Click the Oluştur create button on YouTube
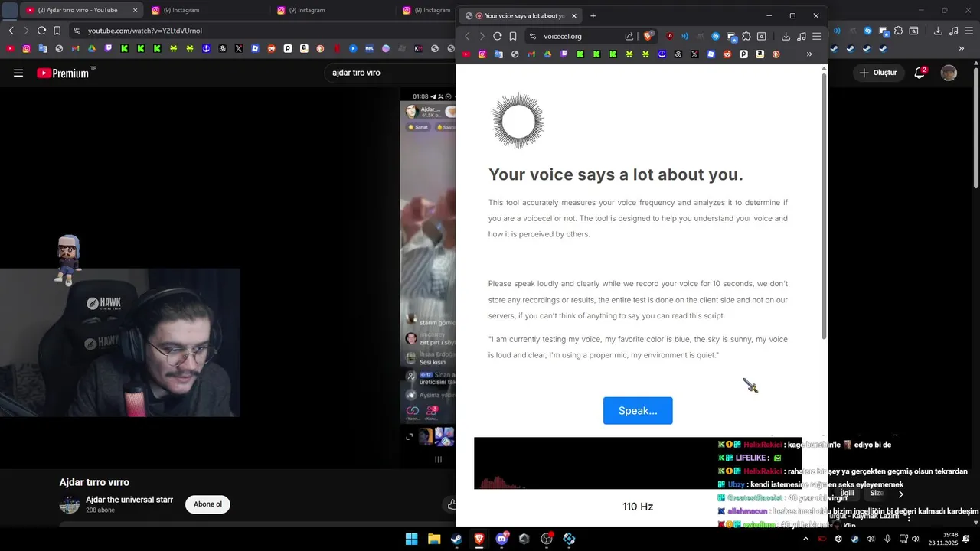 point(877,73)
